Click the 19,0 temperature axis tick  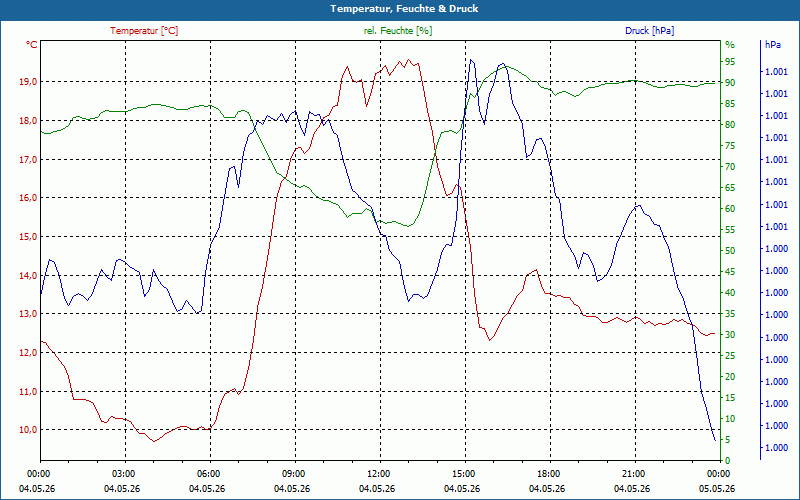[29, 82]
